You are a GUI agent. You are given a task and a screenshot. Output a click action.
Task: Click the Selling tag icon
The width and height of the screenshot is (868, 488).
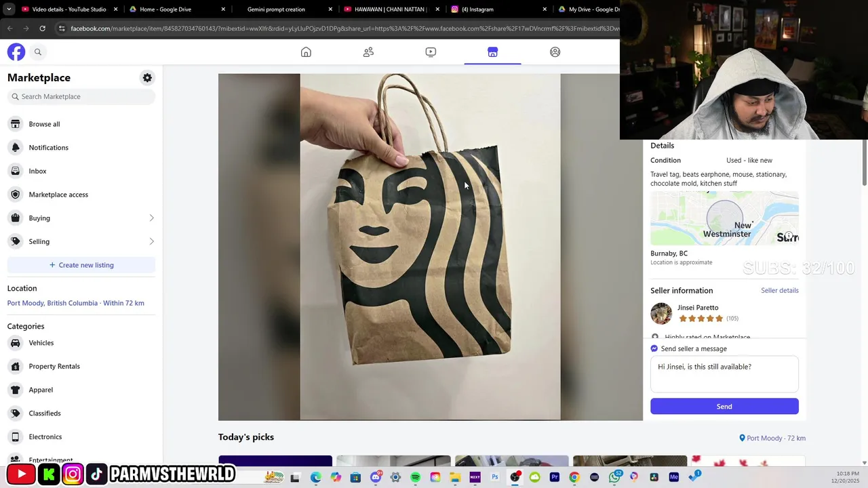16,241
